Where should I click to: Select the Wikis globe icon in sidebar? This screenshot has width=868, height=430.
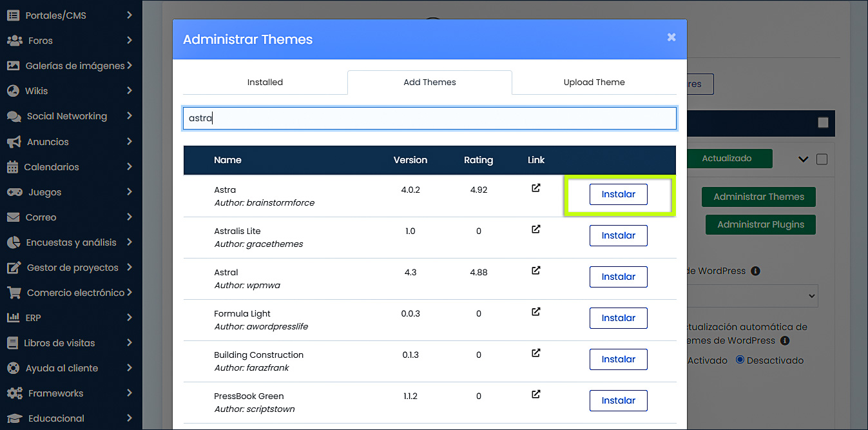click(x=13, y=90)
